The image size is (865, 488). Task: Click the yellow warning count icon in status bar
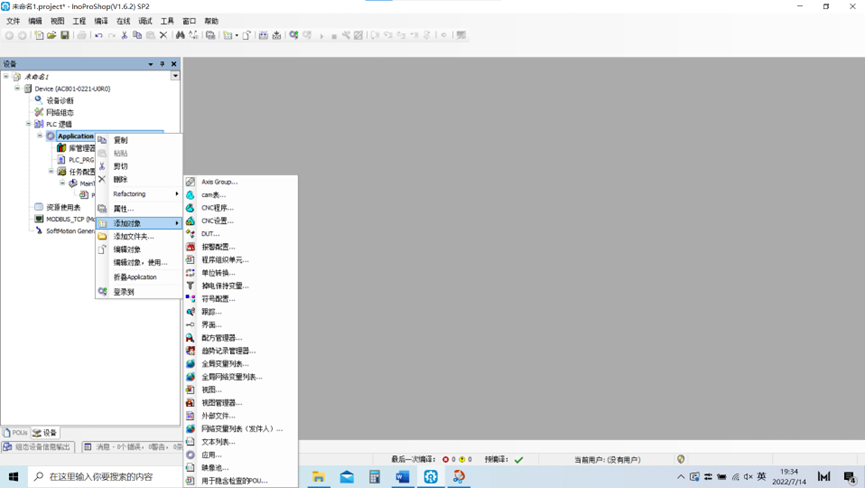coord(462,459)
